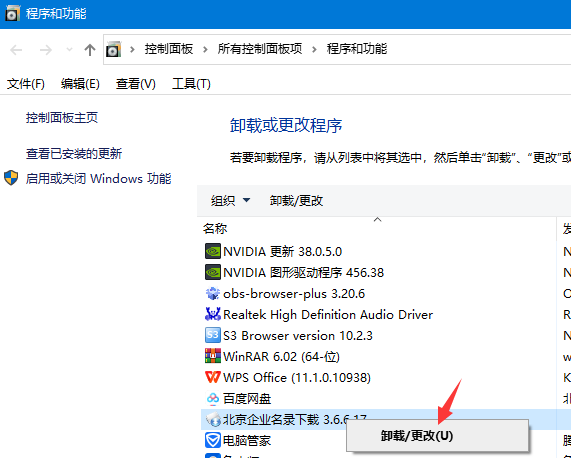Select Realtek High Definition Audio Driver entry
Viewport: 571px width, 458px height.
[x=328, y=315]
